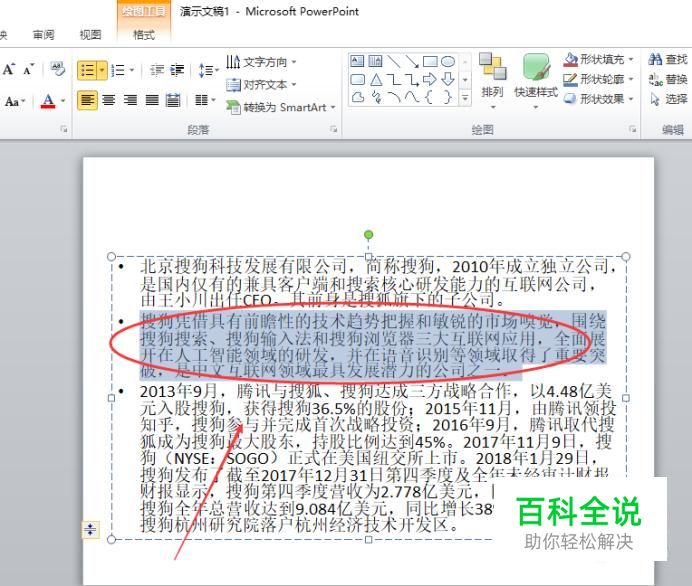The height and width of the screenshot is (586, 692).
Task: Decrease font size with the small A icon
Action: (28, 69)
